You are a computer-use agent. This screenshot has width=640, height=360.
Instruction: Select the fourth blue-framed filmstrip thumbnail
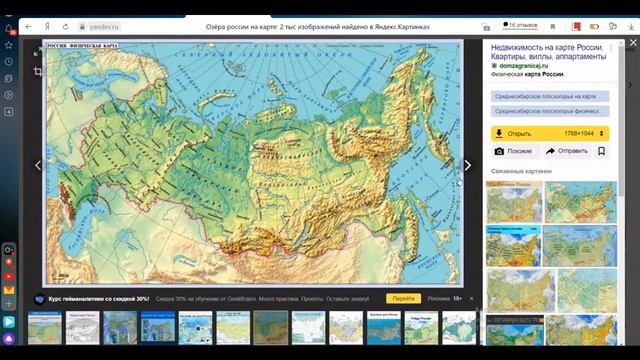coord(158,328)
